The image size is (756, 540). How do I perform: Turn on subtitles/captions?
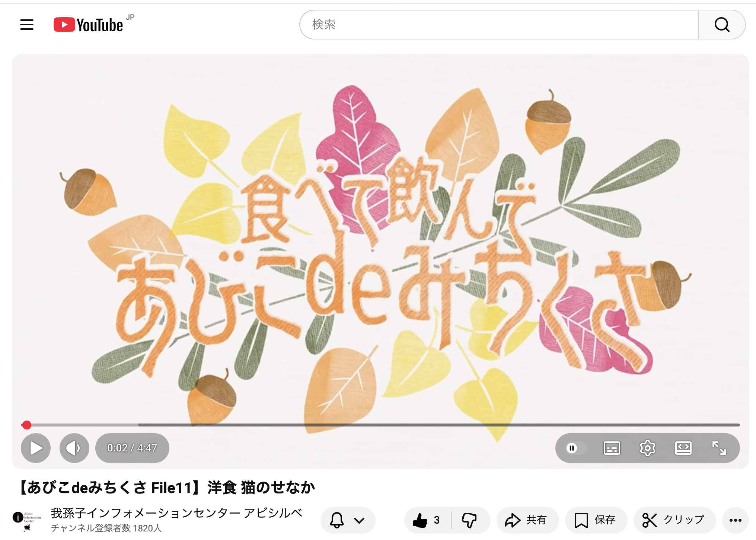(612, 448)
